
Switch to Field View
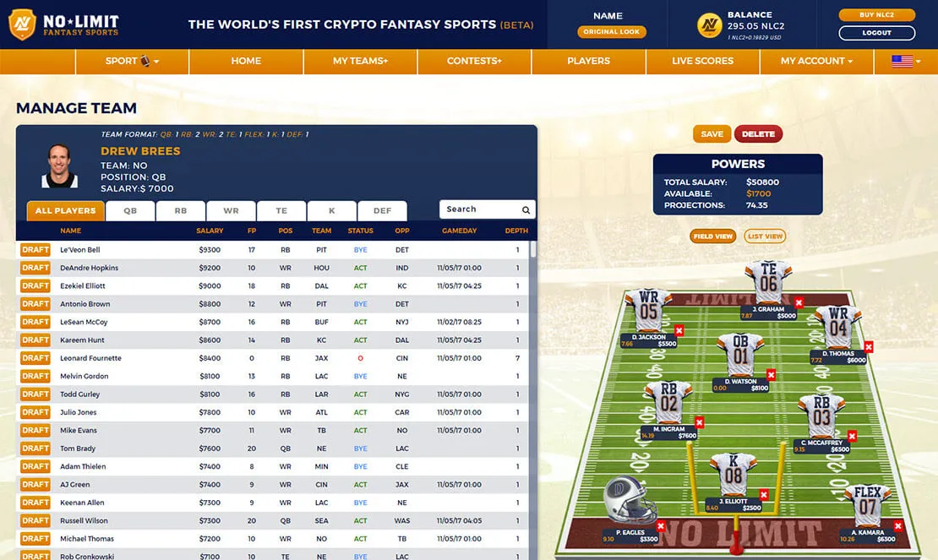pos(713,236)
